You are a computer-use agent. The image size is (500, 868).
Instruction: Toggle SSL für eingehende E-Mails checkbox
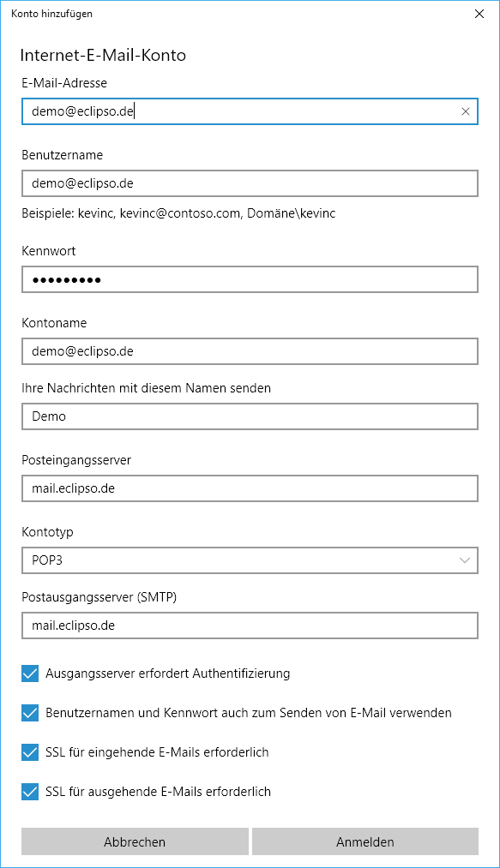point(30,752)
